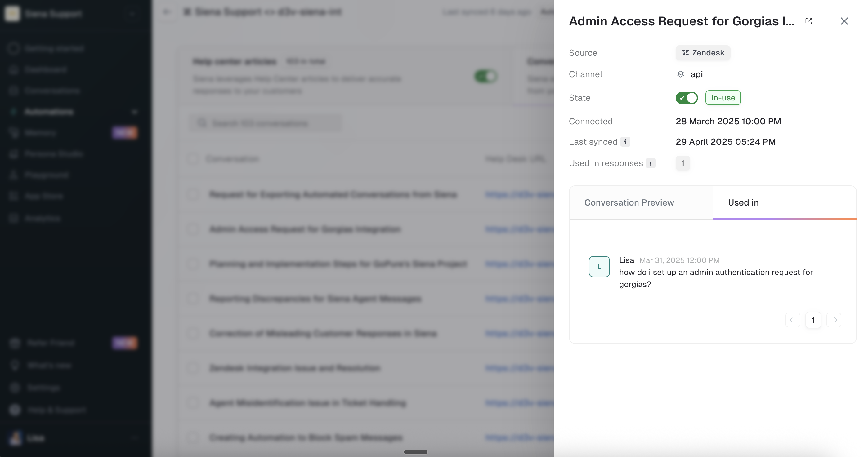Viewport: 868px width, 457px height.
Task: Go to the next page arrow
Action: [x=834, y=320]
